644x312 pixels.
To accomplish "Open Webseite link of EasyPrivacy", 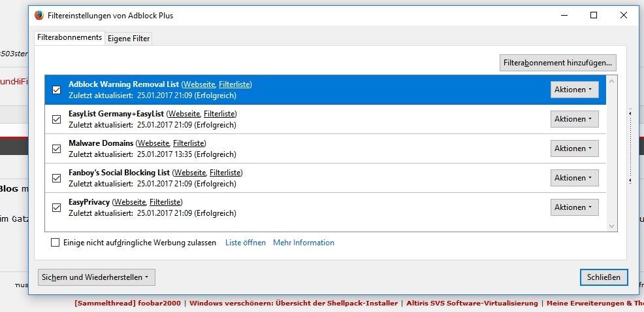I will click(x=130, y=202).
